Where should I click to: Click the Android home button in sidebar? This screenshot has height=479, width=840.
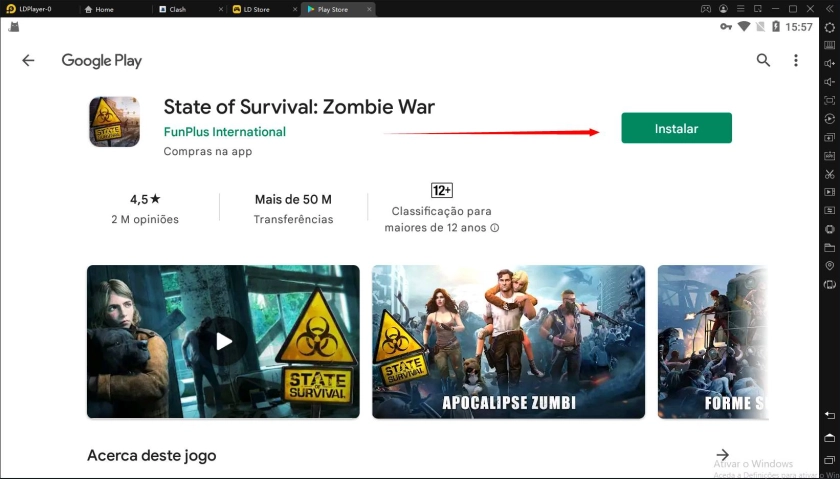tap(829, 439)
